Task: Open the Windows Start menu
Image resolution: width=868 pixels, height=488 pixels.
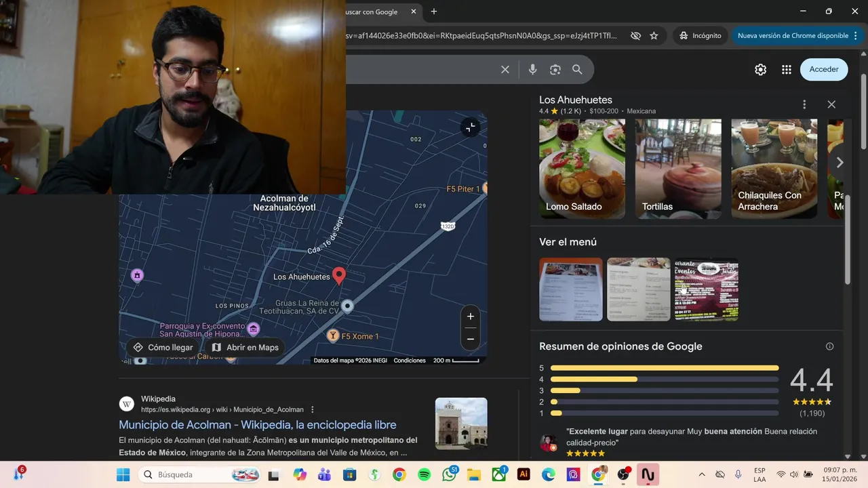Action: 123,474
